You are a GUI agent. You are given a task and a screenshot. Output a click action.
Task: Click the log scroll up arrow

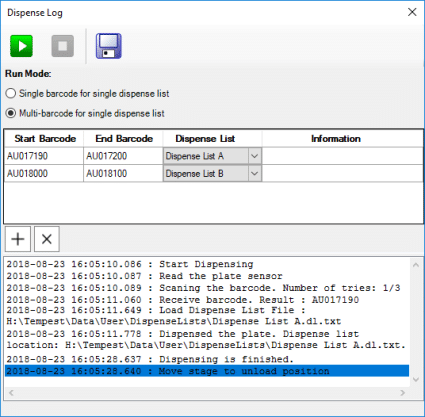(416, 265)
